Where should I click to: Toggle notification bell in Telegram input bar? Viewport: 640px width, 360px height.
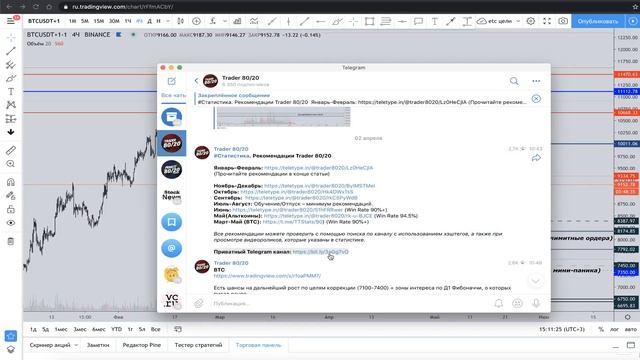[498, 303]
